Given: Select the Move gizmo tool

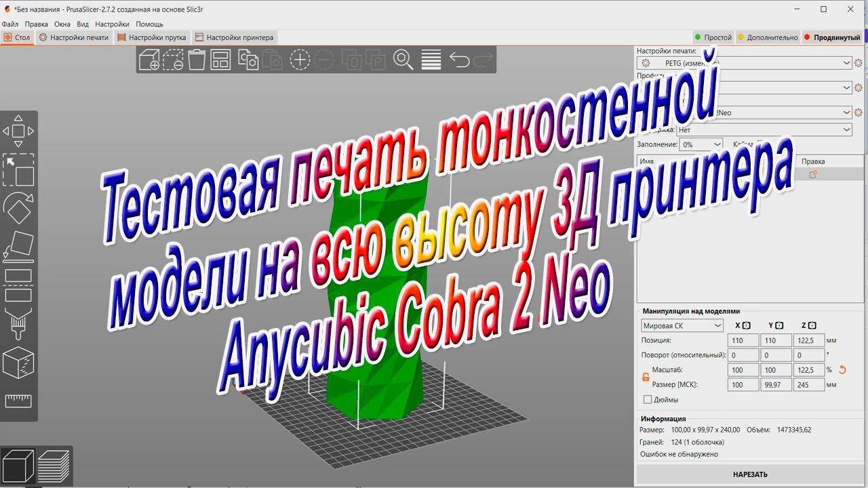Looking at the screenshot, I should pyautogui.click(x=18, y=131).
